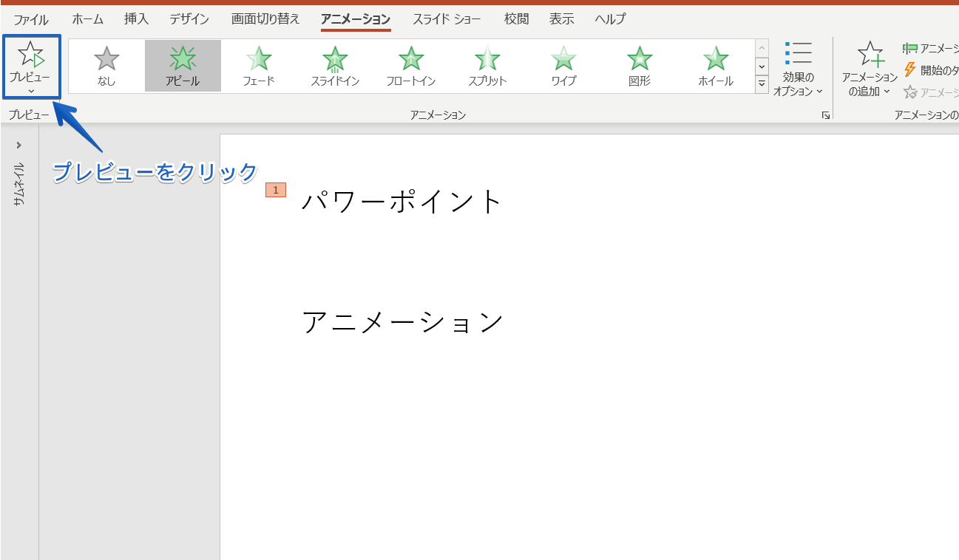Switch to the ホーム tab
The height and width of the screenshot is (560, 959).
[x=87, y=19]
